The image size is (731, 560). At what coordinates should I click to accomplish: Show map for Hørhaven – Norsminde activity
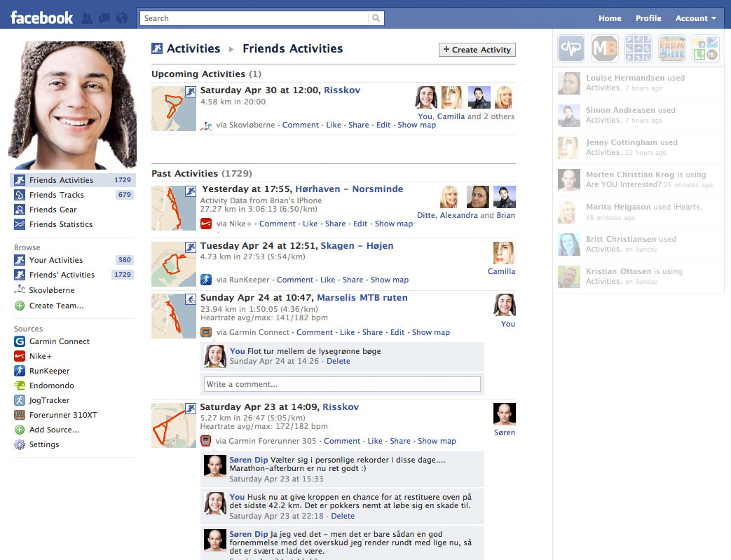[x=393, y=224]
